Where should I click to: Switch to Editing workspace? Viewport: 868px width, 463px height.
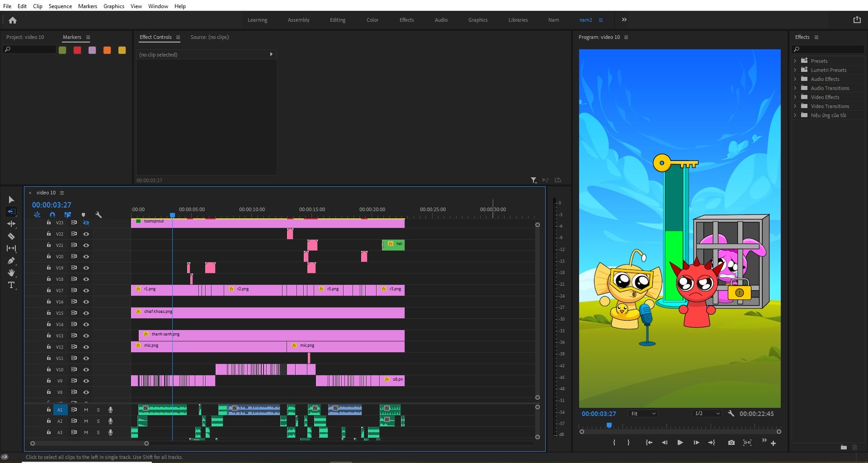pos(337,20)
